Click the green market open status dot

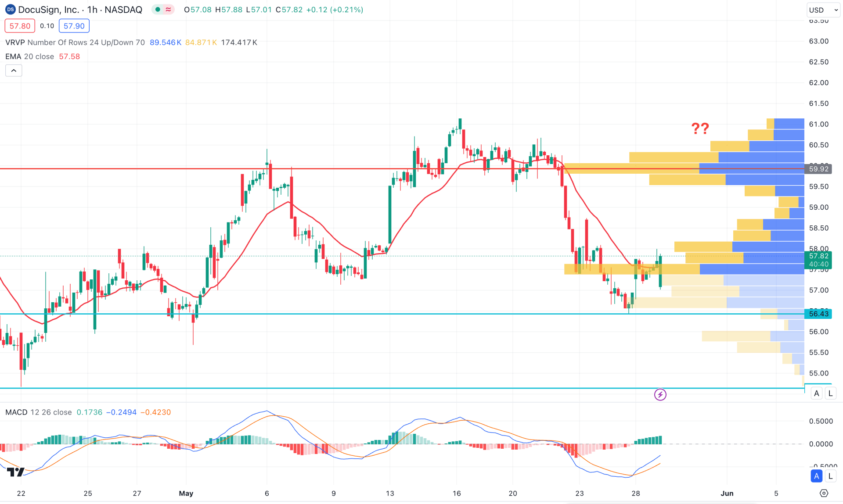[x=158, y=10]
